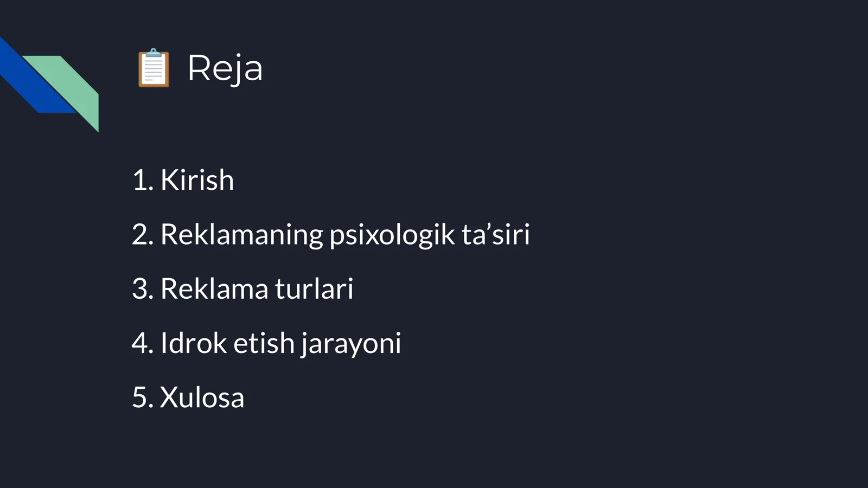Click the number "1." before Kirish
Image resolution: width=868 pixels, height=488 pixels.
[x=143, y=180]
